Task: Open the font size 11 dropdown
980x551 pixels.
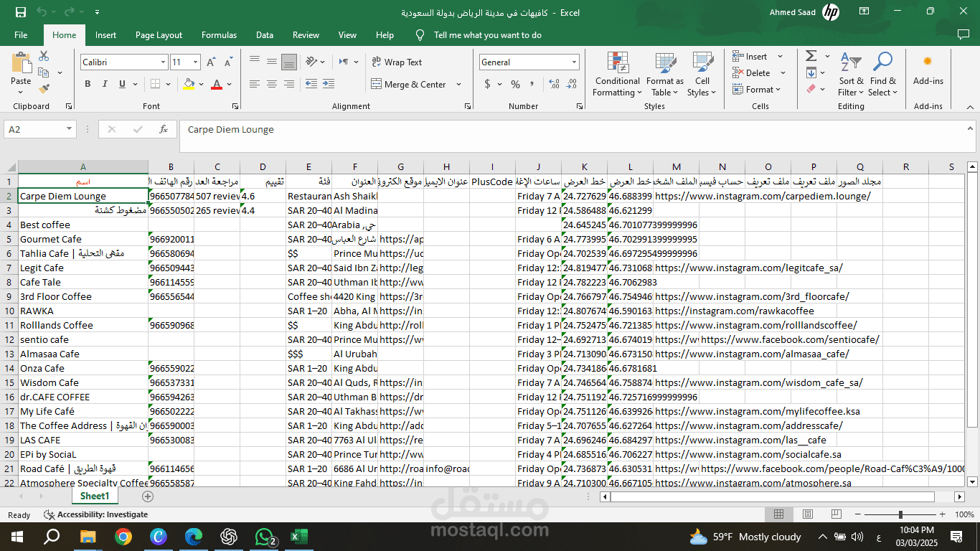Action: [x=197, y=62]
